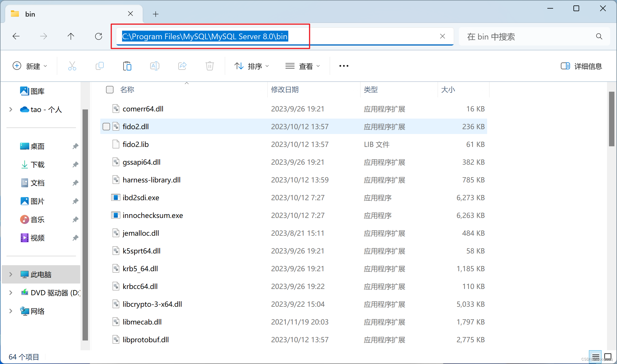This screenshot has width=617, height=364.
Task: Select 桌面 in the sidebar
Action: coord(32,146)
